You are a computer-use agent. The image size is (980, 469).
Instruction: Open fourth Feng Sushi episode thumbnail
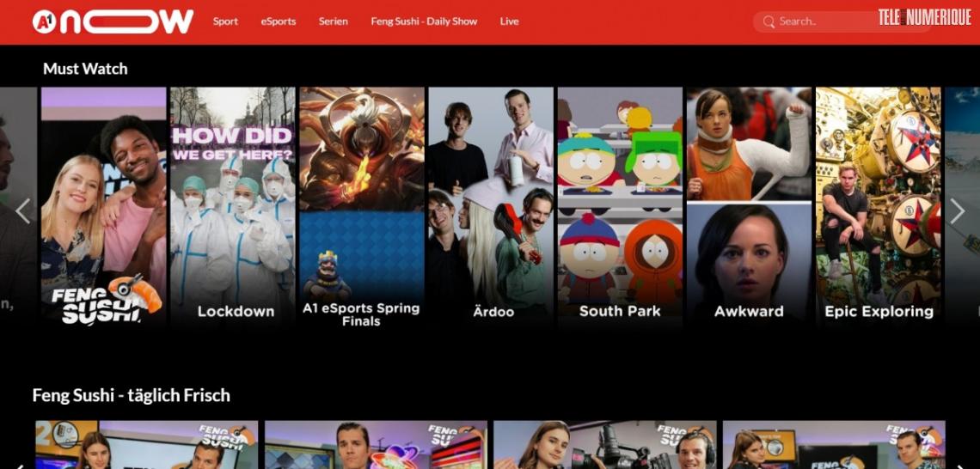tap(834, 445)
